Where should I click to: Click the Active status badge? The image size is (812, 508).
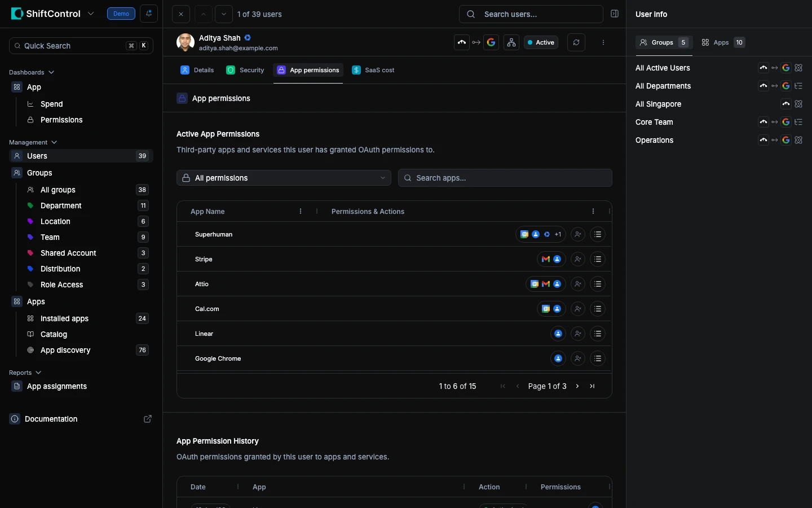(541, 42)
